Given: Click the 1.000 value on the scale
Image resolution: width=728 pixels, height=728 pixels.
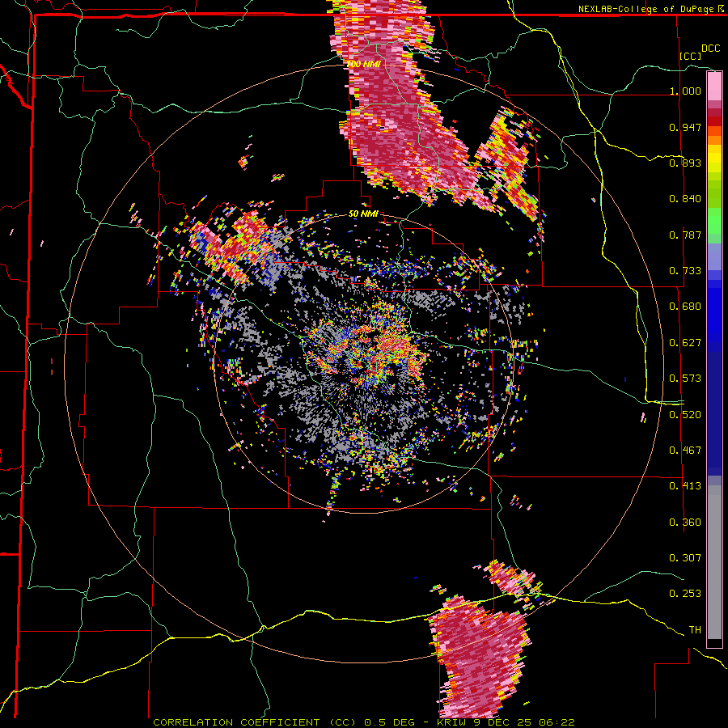Looking at the screenshot, I should click(685, 91).
